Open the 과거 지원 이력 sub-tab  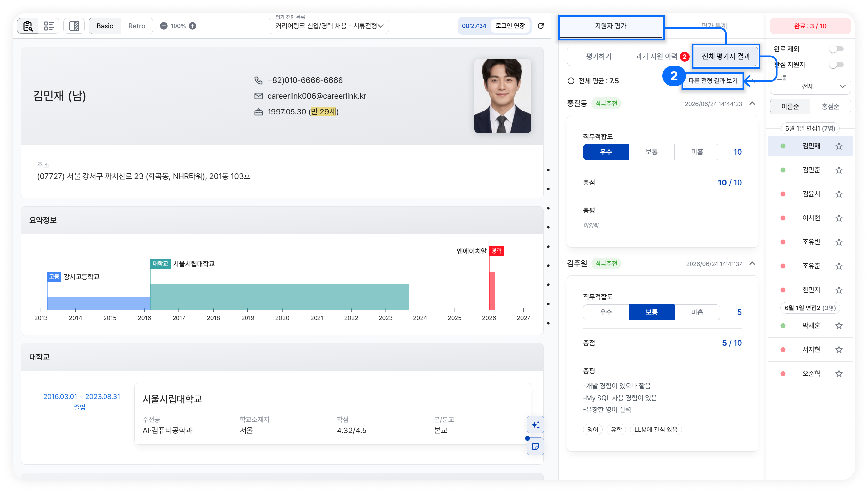coord(662,56)
